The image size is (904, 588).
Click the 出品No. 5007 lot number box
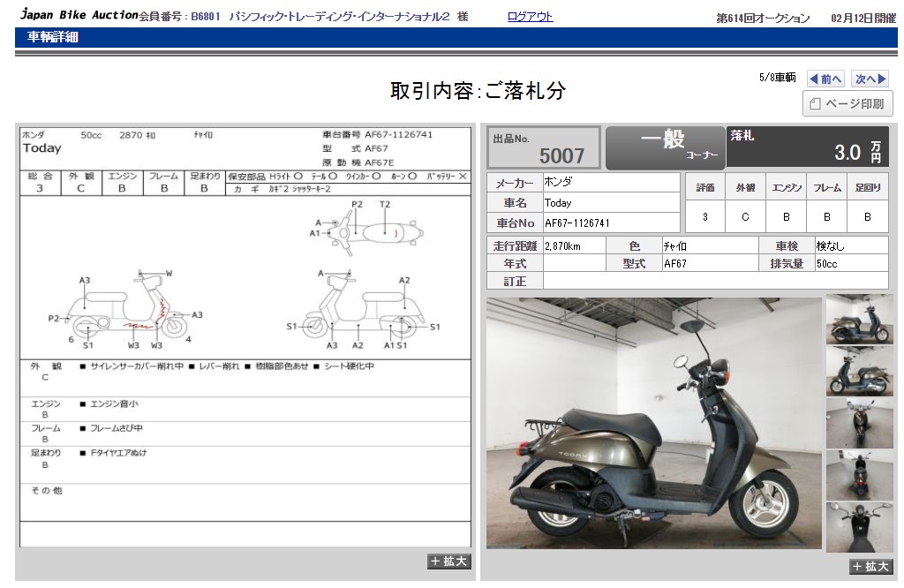click(x=544, y=147)
